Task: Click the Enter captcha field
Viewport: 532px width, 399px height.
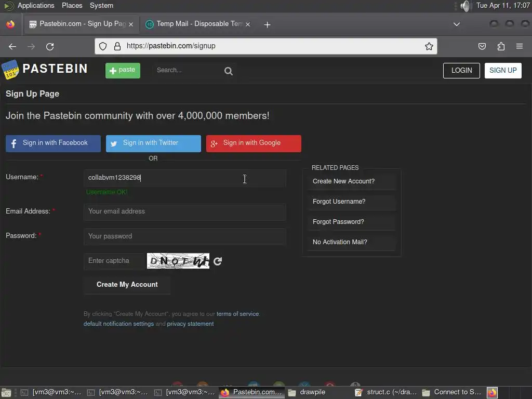Action: [x=114, y=261]
